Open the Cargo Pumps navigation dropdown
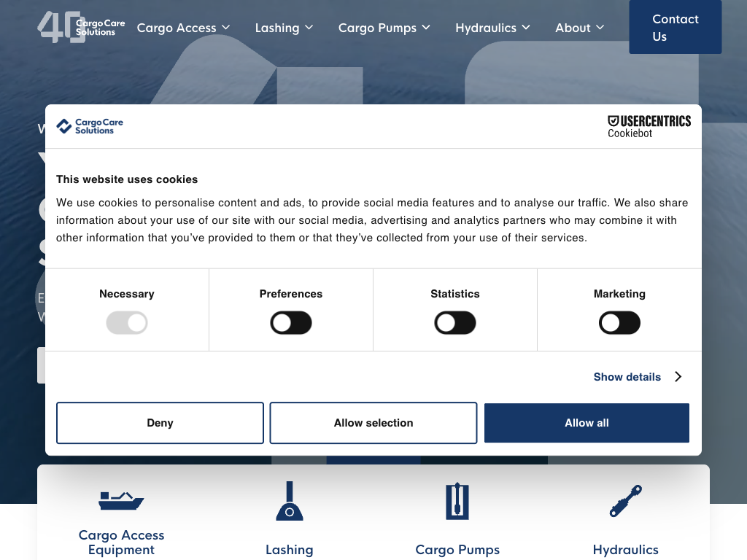Screen dimensions: 747x560 click(384, 28)
